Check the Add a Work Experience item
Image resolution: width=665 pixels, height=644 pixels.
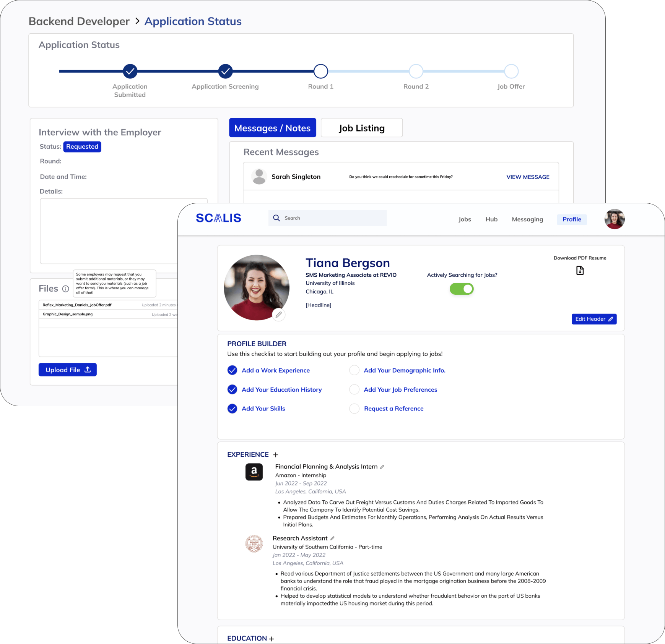point(232,370)
